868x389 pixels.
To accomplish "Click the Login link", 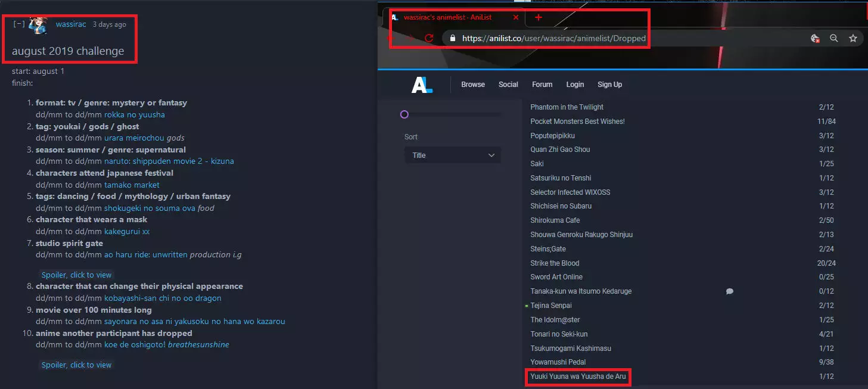I will pyautogui.click(x=575, y=85).
